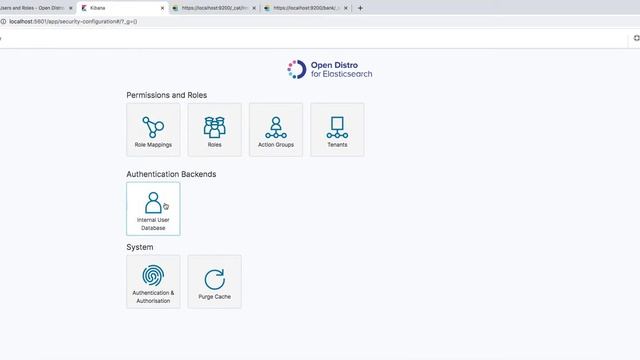Click the icon at the header's right edge

(x=636, y=38)
